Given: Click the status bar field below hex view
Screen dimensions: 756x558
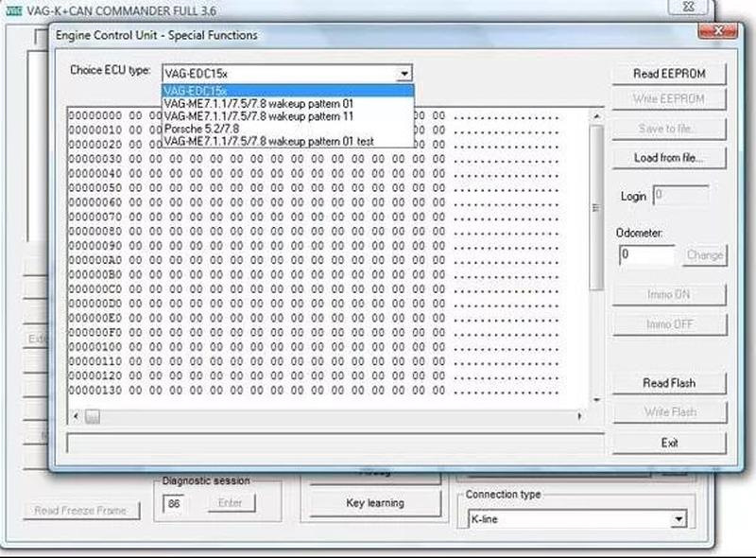Looking at the screenshot, I should tap(335, 443).
